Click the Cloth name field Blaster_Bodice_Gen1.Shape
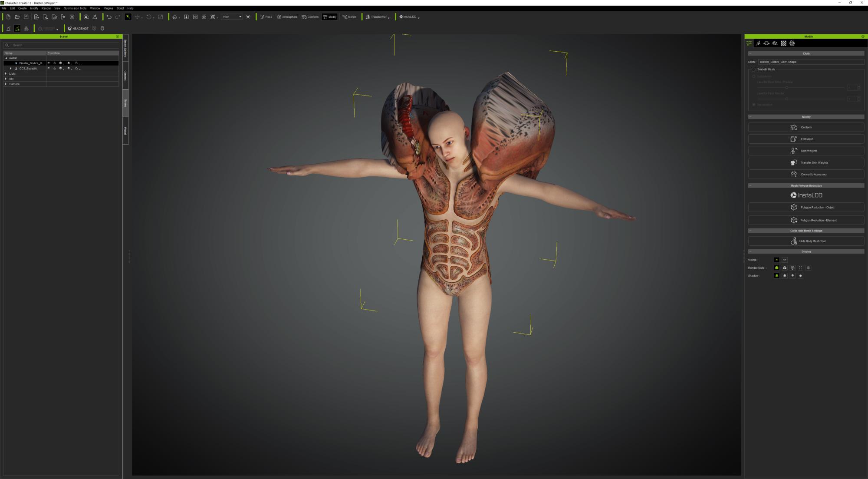868x479 pixels. click(811, 62)
